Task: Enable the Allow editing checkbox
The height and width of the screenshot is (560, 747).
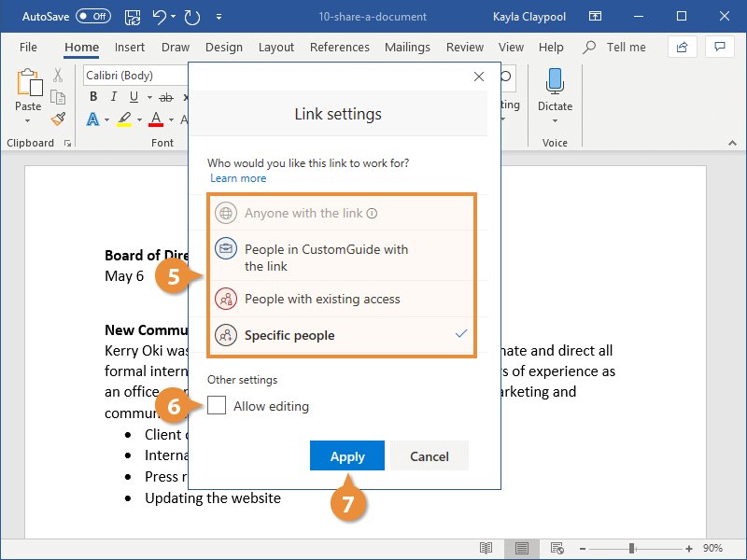Action: pos(217,405)
